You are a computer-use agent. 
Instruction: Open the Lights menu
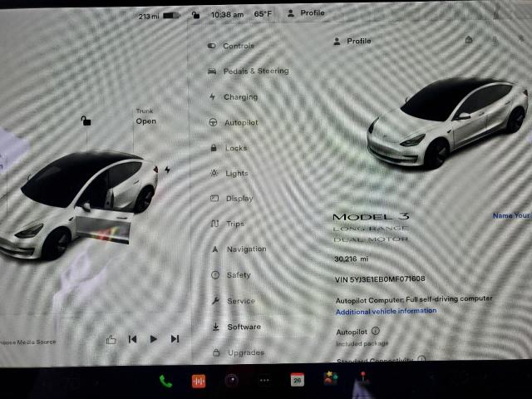229,174
